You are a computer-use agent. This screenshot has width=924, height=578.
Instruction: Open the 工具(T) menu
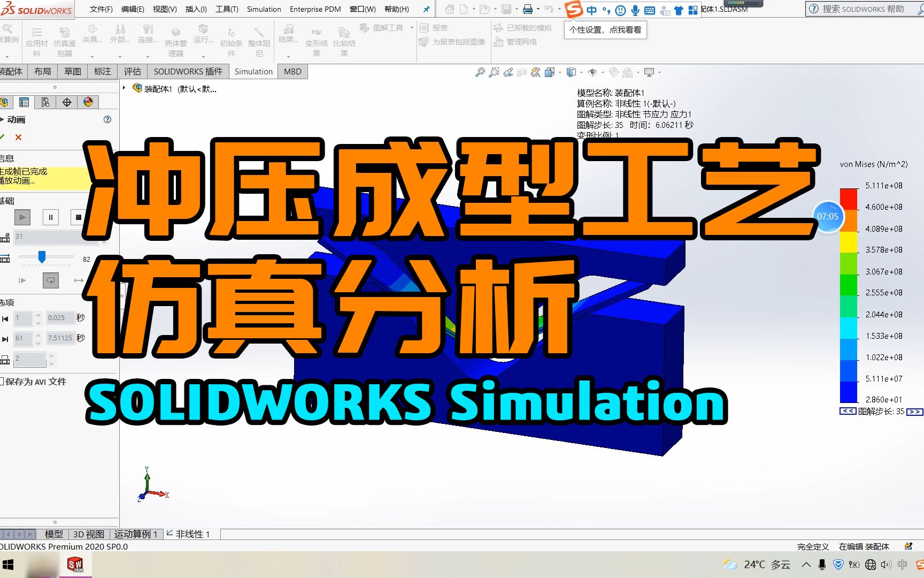pyautogui.click(x=227, y=9)
